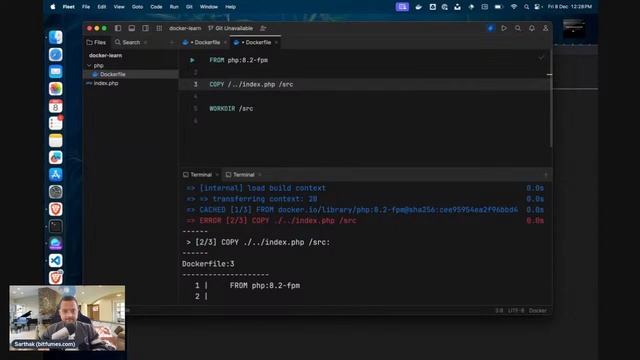Close the Search panel tab

(x=146, y=42)
